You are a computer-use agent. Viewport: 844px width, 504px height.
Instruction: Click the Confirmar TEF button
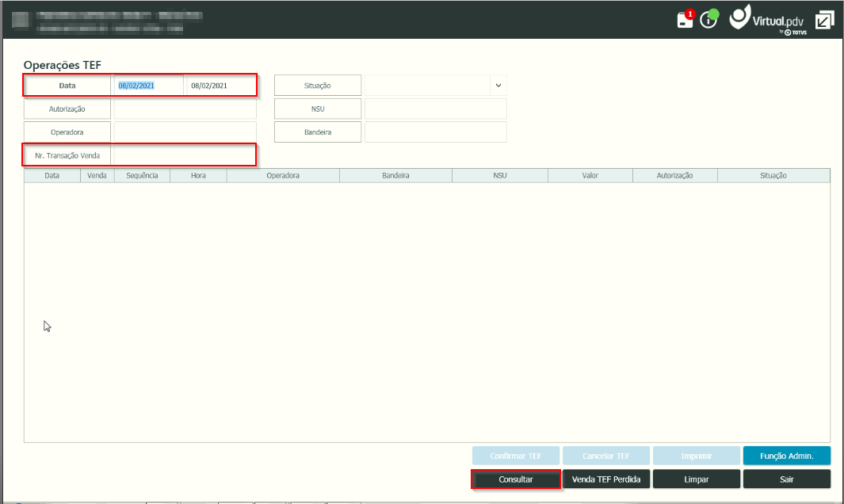[516, 456]
